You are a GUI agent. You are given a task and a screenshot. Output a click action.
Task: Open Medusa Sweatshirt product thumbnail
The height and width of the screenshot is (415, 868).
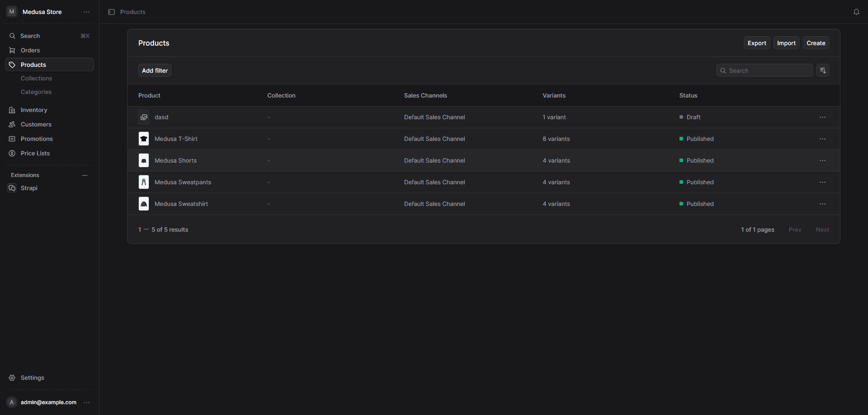[144, 204]
